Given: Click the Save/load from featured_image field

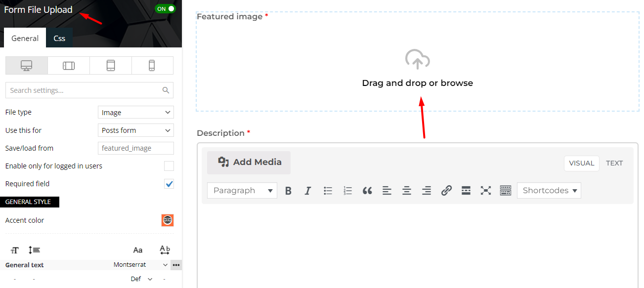Looking at the screenshot, I should (x=136, y=148).
